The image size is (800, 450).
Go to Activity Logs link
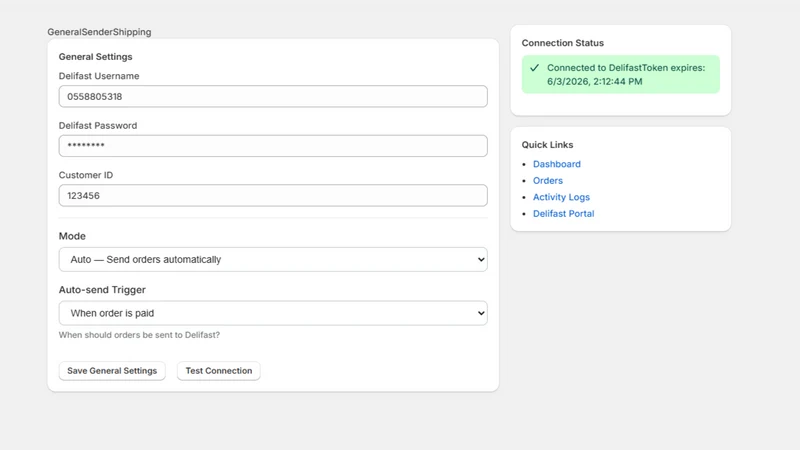click(561, 197)
